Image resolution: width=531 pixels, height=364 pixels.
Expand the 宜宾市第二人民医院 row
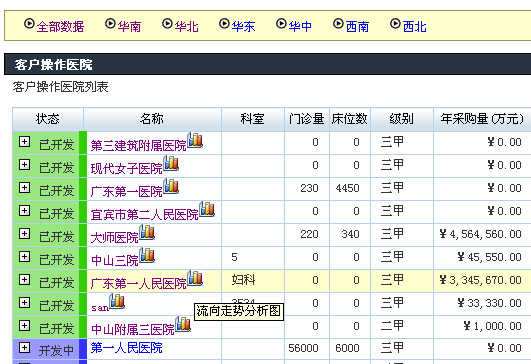tap(24, 211)
